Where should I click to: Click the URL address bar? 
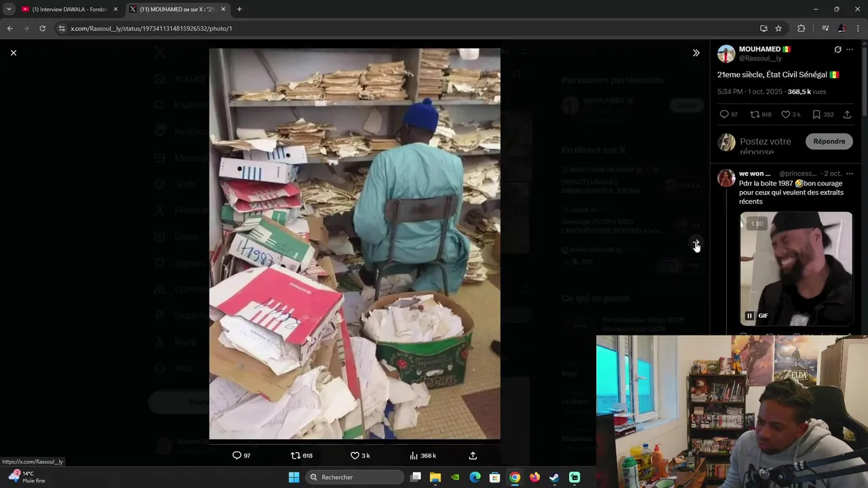point(407,28)
